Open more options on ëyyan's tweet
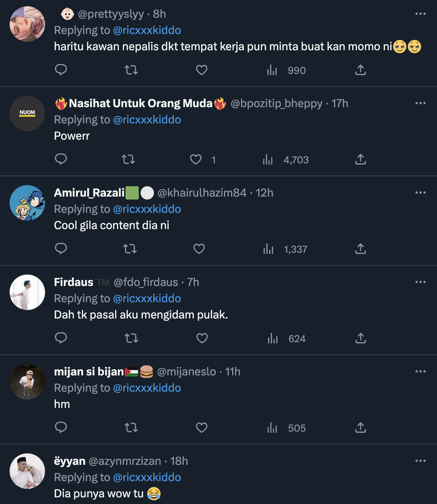Screen dimensions: 437x504 [420, 461]
